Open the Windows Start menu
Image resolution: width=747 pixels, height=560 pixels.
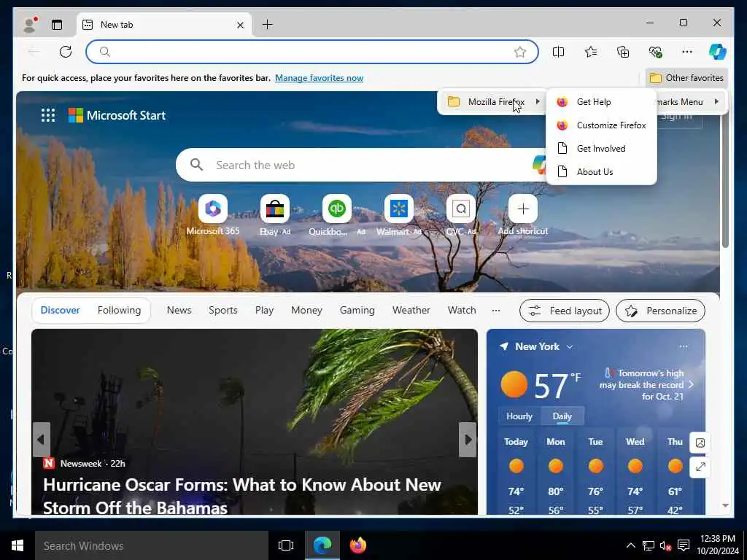[x=18, y=545]
